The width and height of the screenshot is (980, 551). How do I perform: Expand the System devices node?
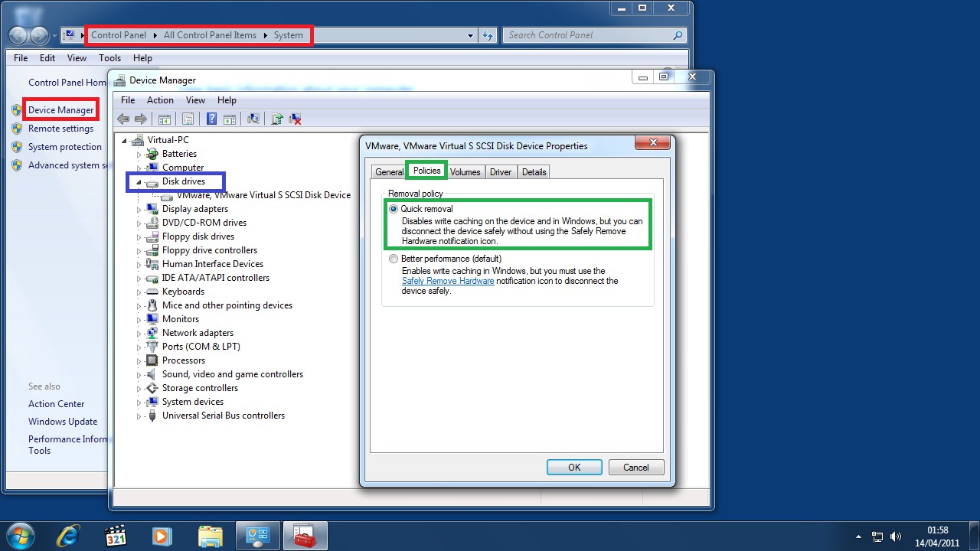click(139, 402)
